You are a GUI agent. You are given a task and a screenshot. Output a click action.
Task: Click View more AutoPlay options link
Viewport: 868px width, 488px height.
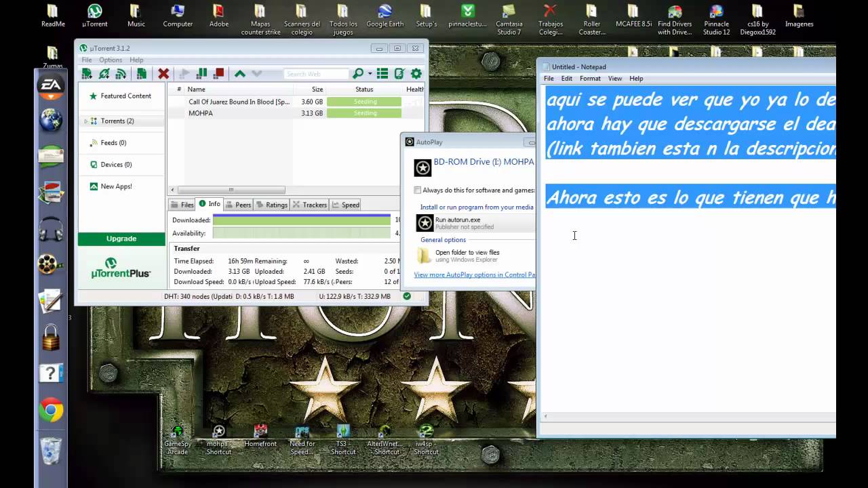click(x=475, y=274)
